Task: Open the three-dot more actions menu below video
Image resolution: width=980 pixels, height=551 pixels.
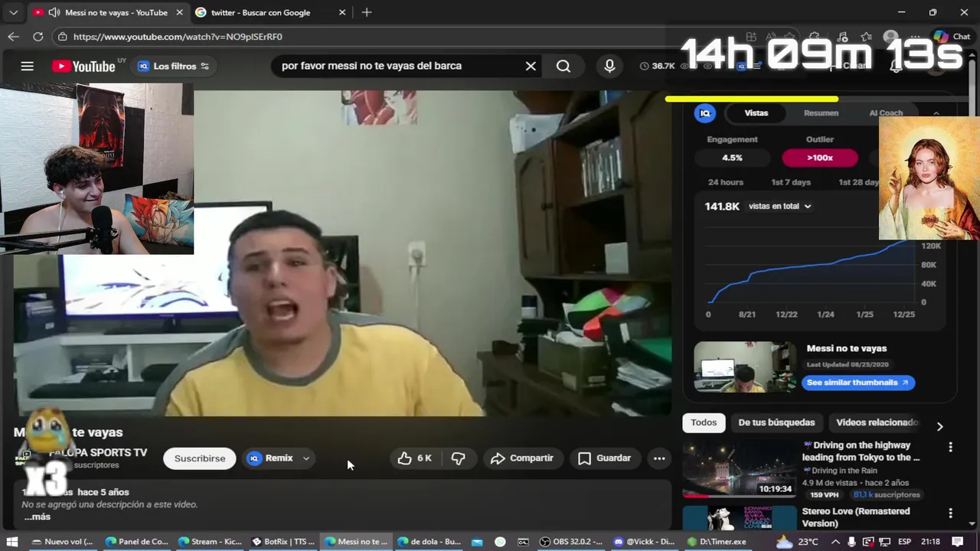Action: tap(659, 458)
